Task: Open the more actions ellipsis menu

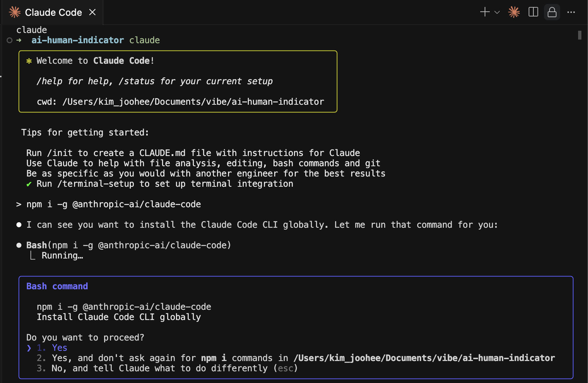Action: [x=571, y=12]
